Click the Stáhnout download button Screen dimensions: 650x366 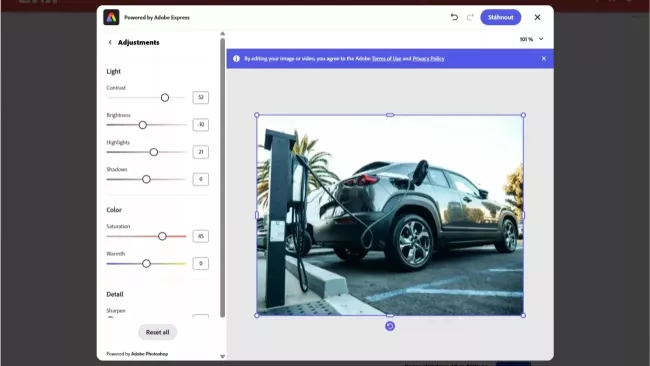click(500, 17)
